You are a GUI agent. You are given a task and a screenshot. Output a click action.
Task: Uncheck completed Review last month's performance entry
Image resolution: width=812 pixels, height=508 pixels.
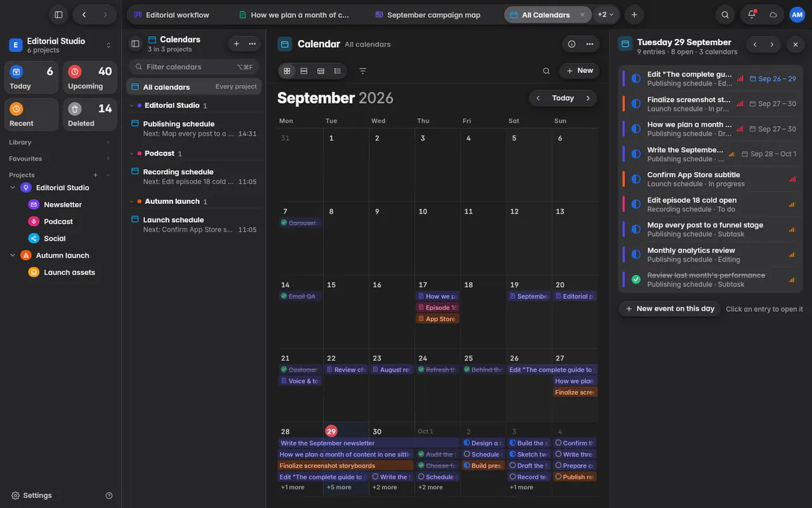tap(636, 279)
